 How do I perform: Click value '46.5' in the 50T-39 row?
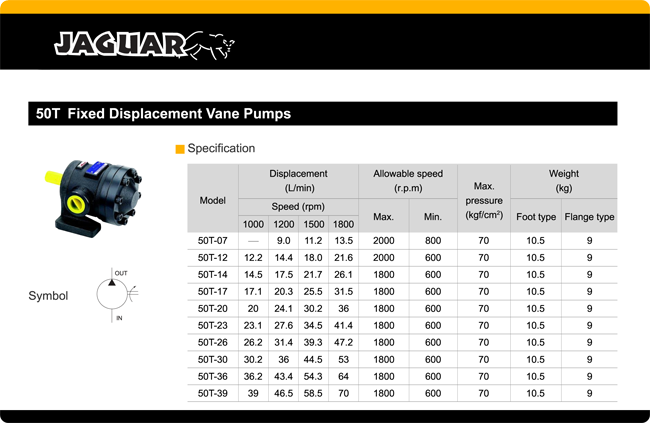[x=284, y=393]
